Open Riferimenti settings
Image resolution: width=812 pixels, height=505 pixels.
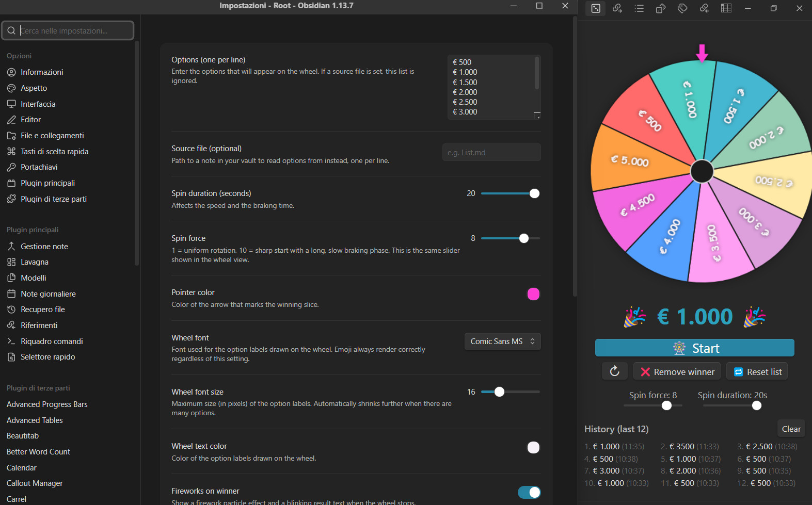(39, 325)
